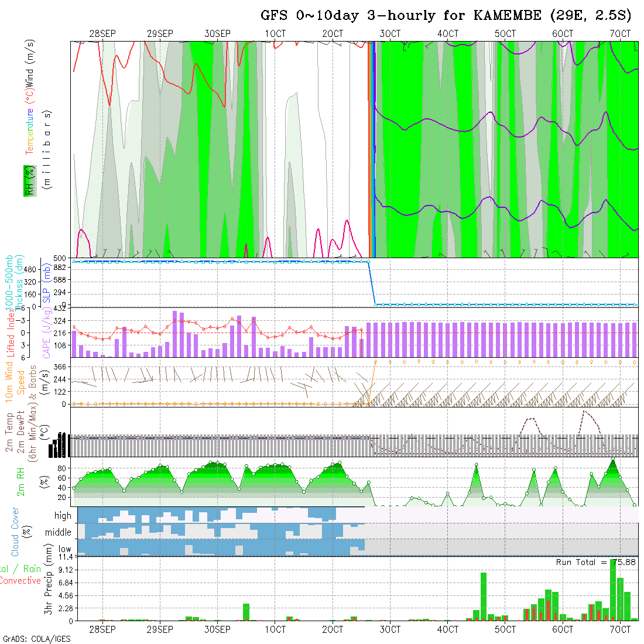Viewport: 644px width, 644px height.
Task: Click the green RH (%) legend label
Action: pos(28,180)
